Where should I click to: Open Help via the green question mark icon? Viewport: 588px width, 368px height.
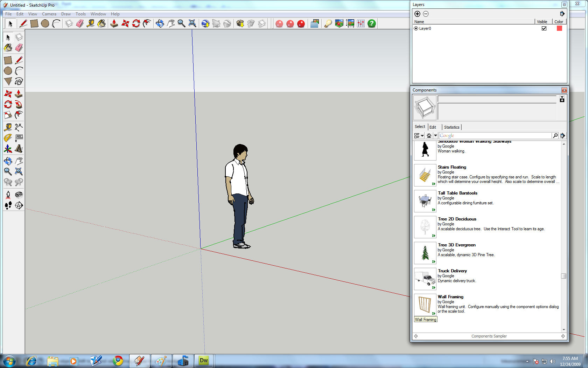click(x=372, y=23)
